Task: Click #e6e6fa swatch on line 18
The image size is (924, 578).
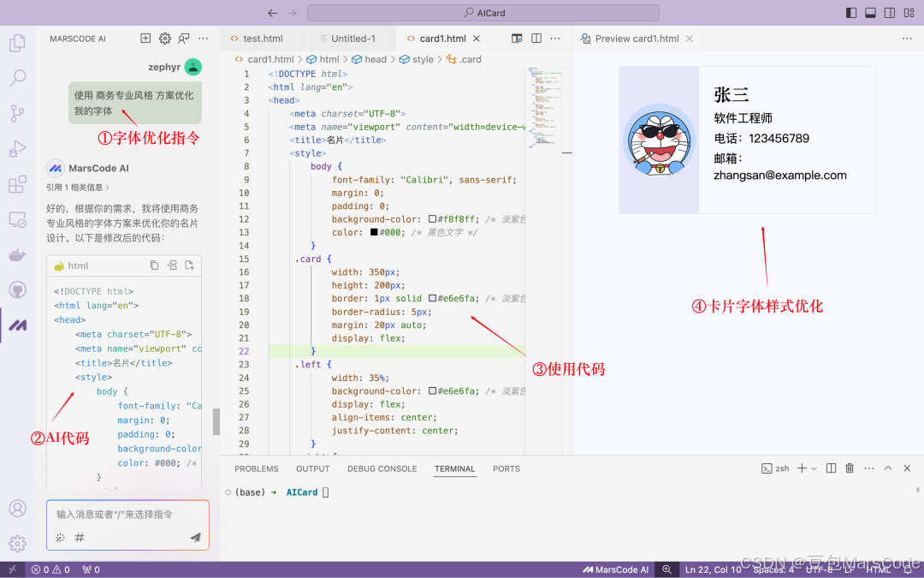Action: (x=433, y=299)
